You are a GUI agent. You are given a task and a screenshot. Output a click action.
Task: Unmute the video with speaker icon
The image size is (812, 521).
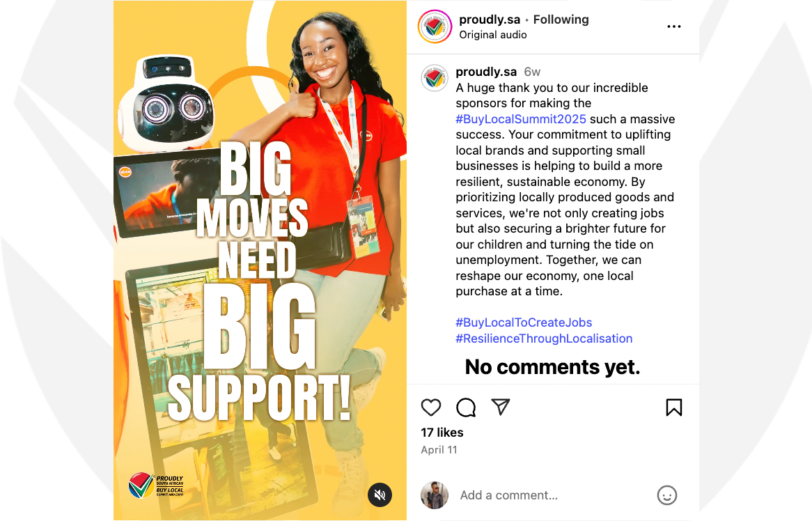tap(380, 495)
